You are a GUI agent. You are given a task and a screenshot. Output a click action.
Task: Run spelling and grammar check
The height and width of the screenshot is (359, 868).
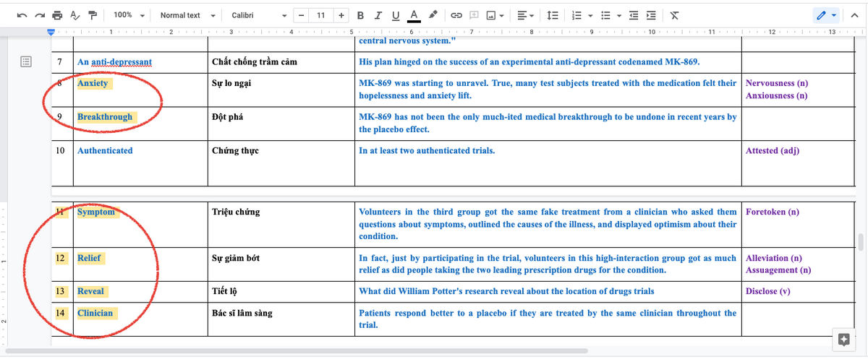point(75,15)
